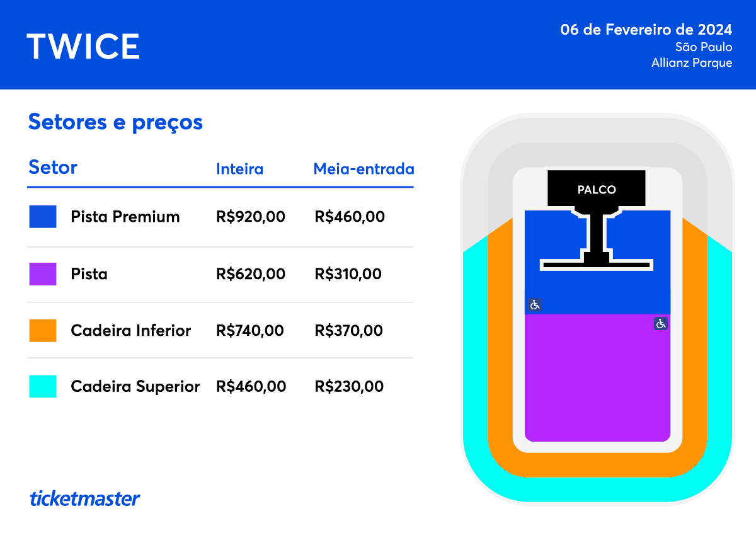Click the purple Pista color swatch

pyautogui.click(x=43, y=274)
